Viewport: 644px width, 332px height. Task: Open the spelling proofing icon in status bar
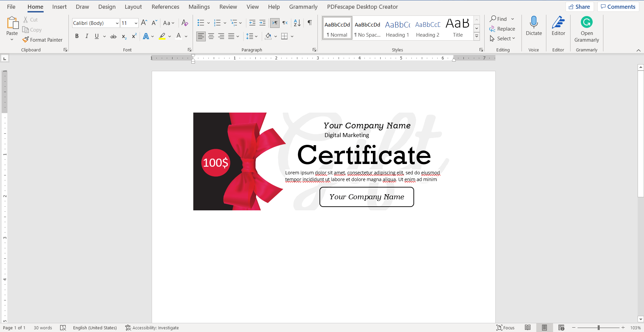tap(63, 328)
